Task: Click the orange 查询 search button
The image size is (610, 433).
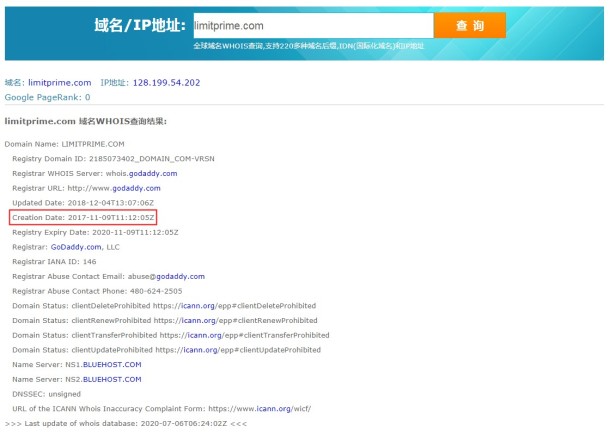Action: pyautogui.click(x=470, y=26)
